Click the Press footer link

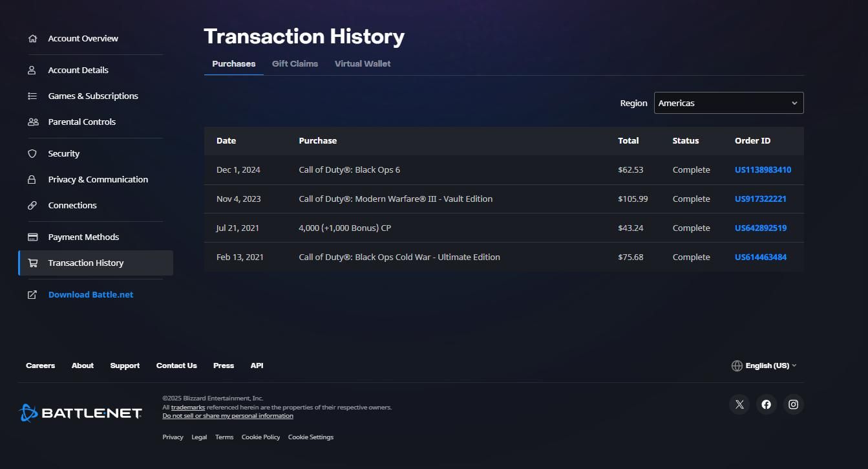(224, 365)
